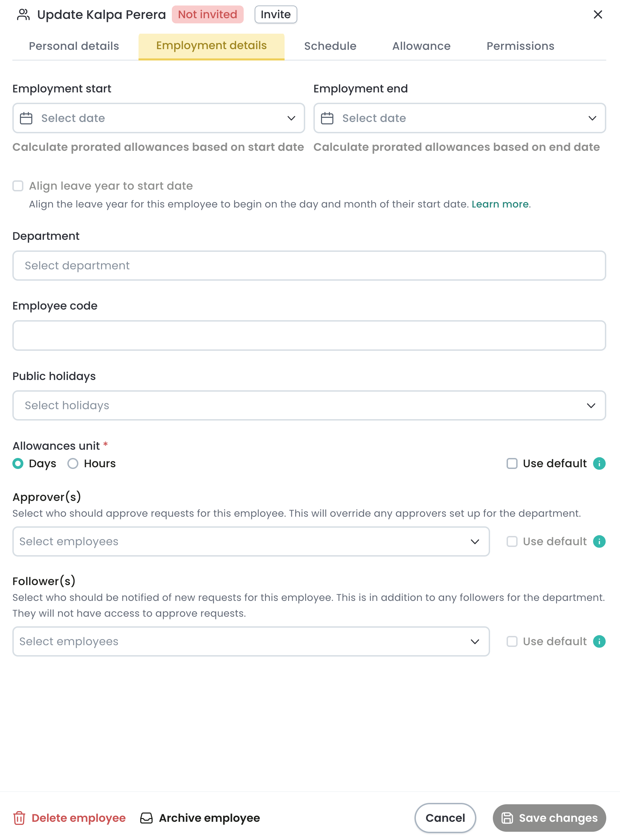Close the Update employee dialog

(x=597, y=15)
